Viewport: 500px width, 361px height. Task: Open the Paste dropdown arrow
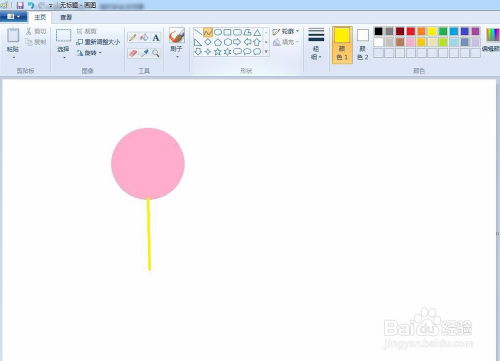pyautogui.click(x=13, y=58)
